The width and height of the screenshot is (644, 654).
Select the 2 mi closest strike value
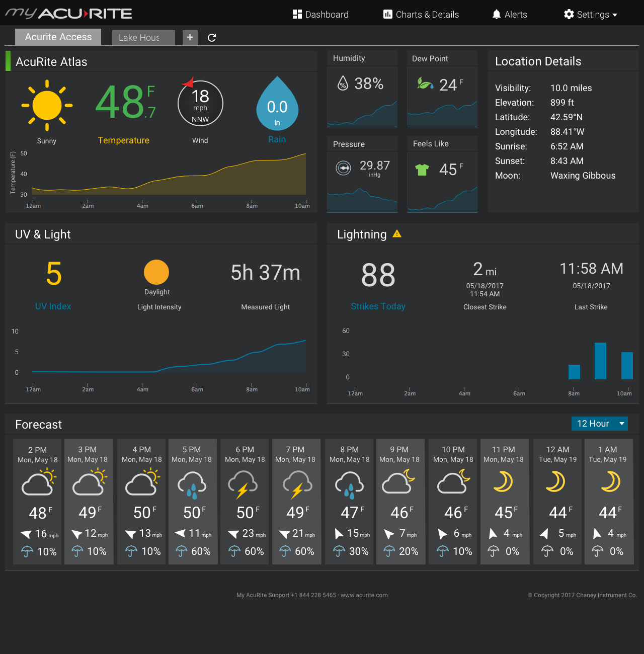pos(485,270)
